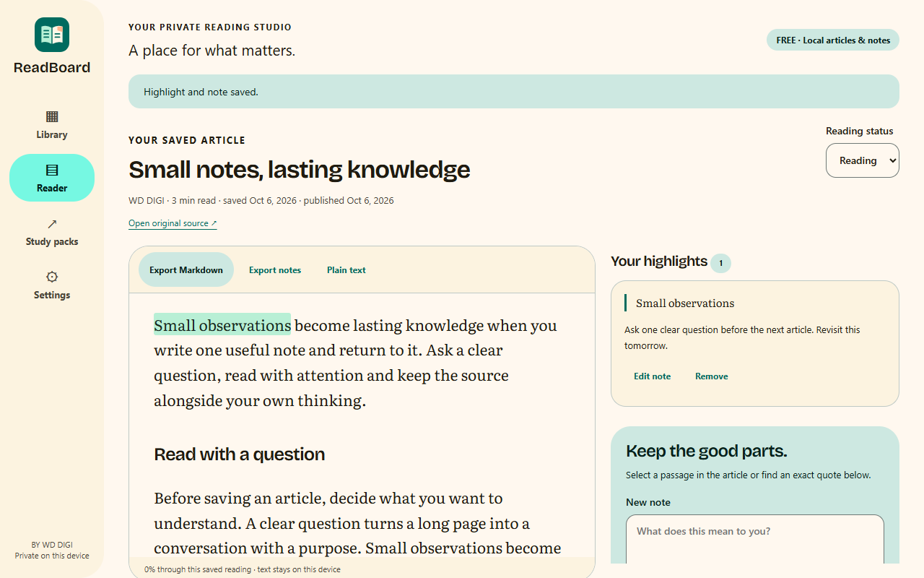
Task: Click the article title 'Small notes, lasting knowledge'
Action: pyautogui.click(x=299, y=170)
